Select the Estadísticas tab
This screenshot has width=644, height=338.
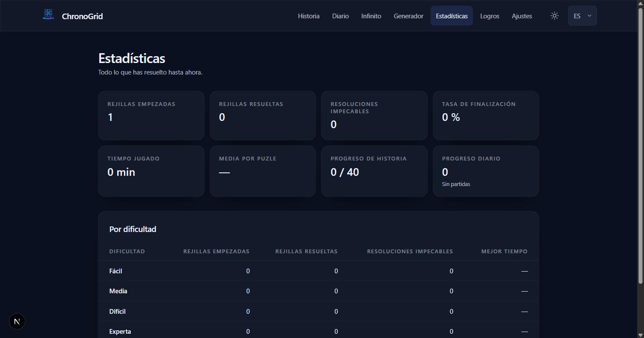pyautogui.click(x=451, y=16)
